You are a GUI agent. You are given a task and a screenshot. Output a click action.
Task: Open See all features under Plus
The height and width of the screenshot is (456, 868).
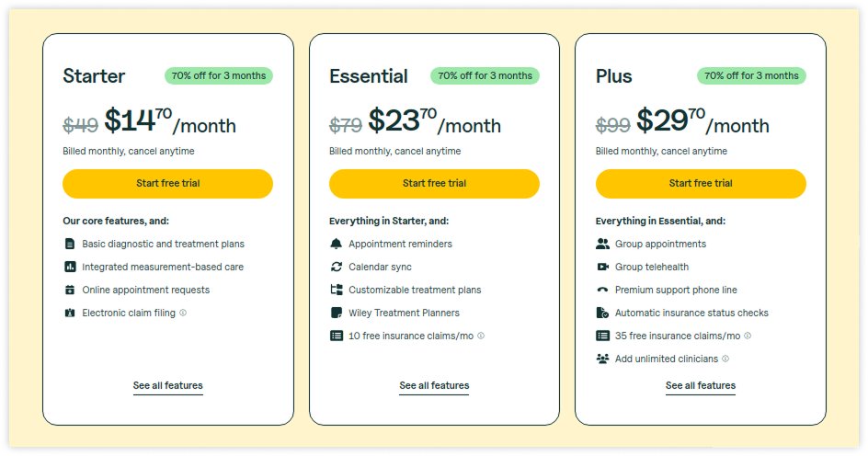701,386
